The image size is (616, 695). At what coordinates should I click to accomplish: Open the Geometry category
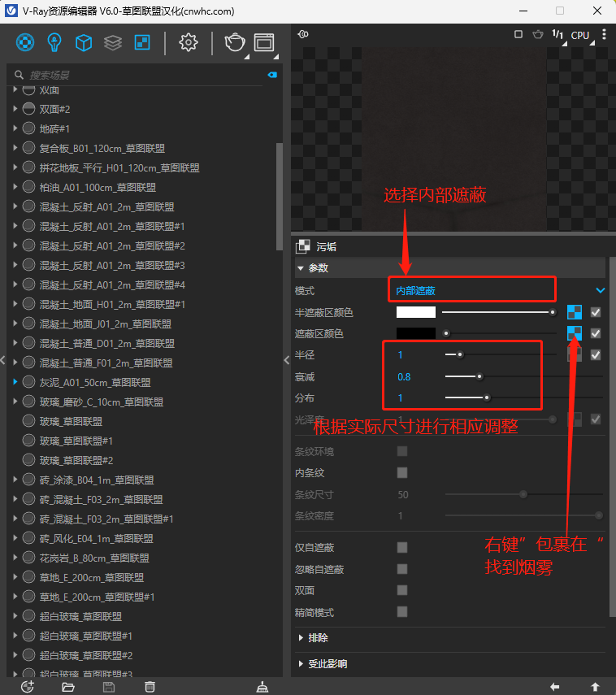click(83, 42)
